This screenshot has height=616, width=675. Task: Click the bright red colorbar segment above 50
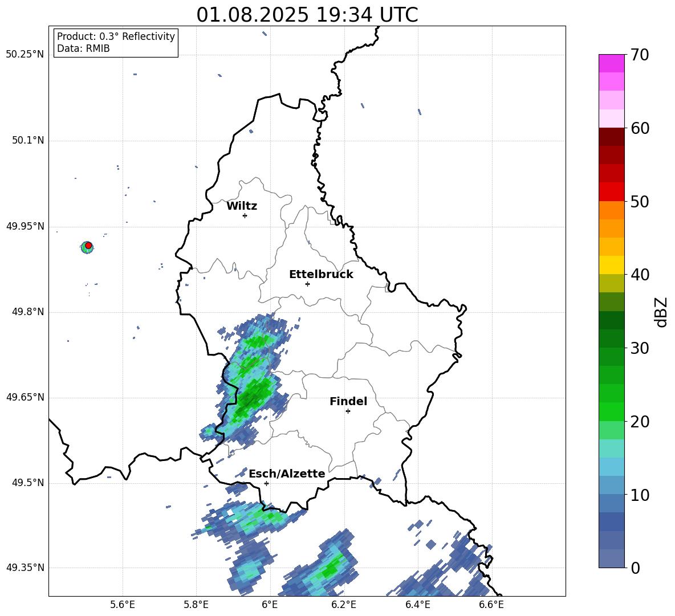[612, 192]
